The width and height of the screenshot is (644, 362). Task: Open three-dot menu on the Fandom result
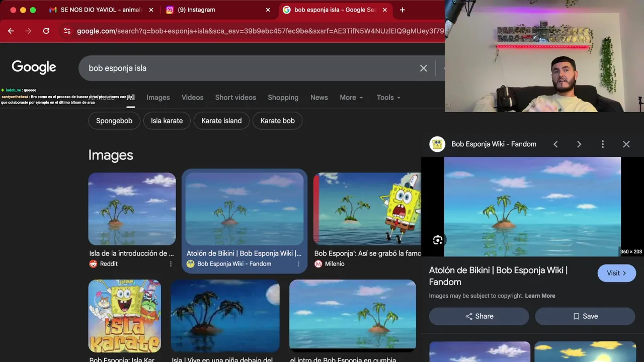coord(298,264)
